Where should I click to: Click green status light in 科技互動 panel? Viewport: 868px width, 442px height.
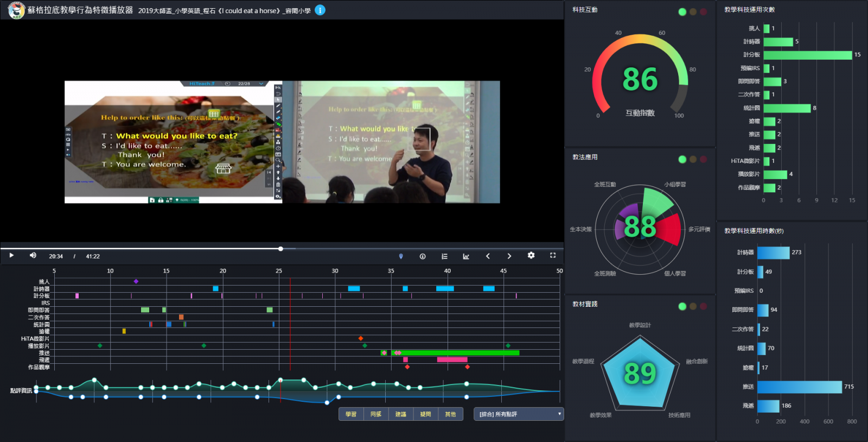point(682,12)
